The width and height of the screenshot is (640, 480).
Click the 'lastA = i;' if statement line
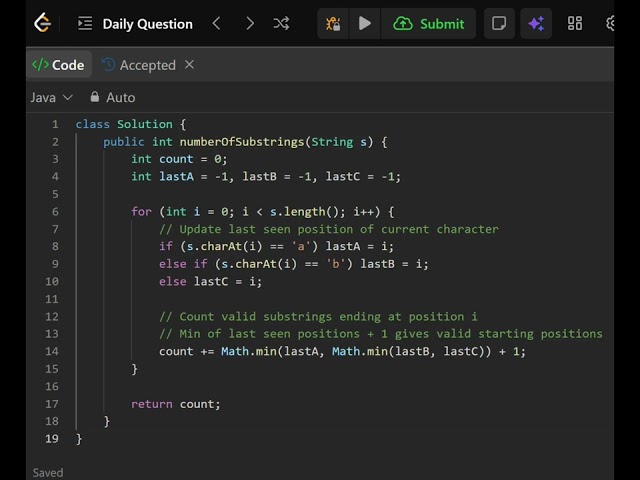coord(276,247)
